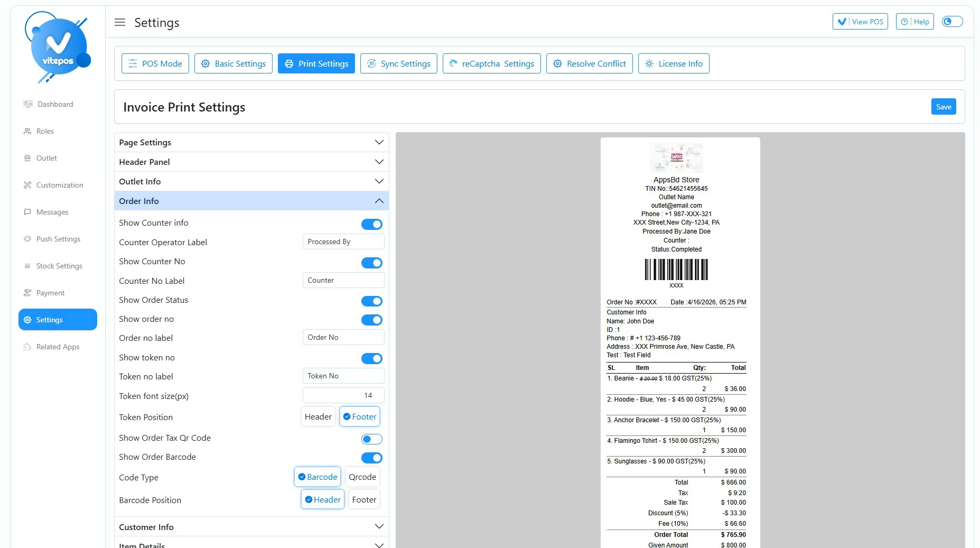Viewport: 980px width, 548px height.
Task: Expand the Header Panel section
Action: (251, 162)
